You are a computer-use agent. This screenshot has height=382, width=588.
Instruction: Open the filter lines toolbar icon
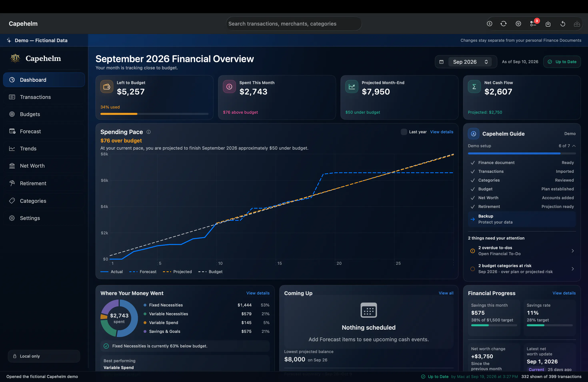pos(518,24)
